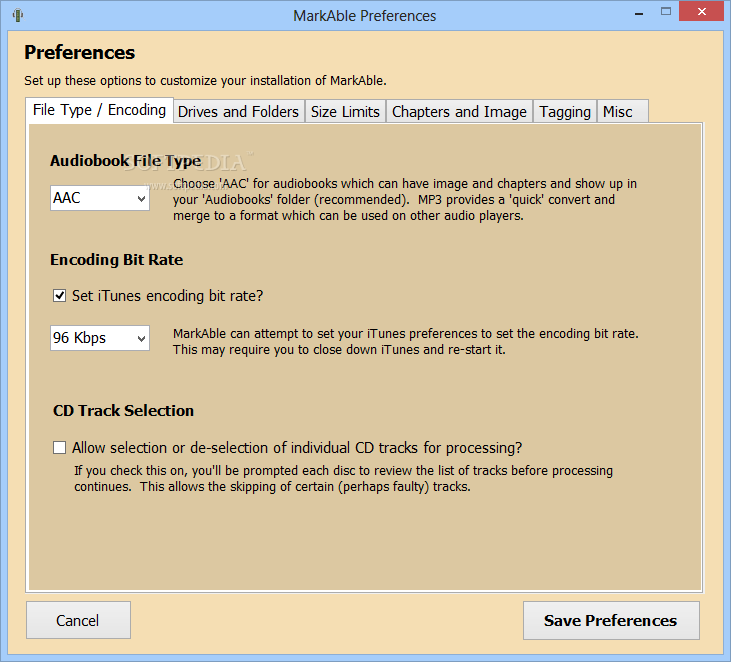Screen dimensions: 731x662
Task: Switch to the File Type / Encoding tab
Action: point(99,110)
